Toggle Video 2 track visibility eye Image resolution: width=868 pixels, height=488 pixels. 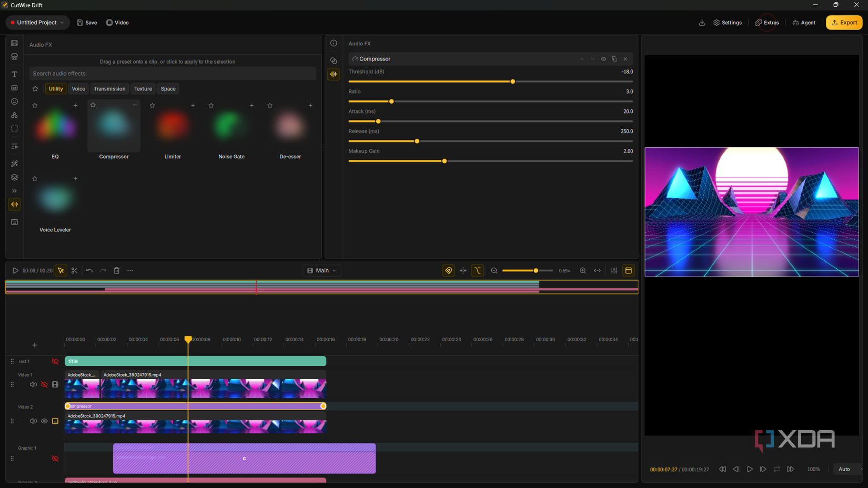click(44, 421)
